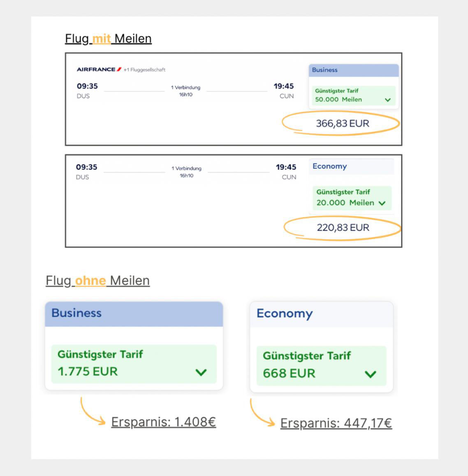Screen dimensions: 468x476
Task: Select the small Business tab in first flight
Action: click(x=353, y=70)
